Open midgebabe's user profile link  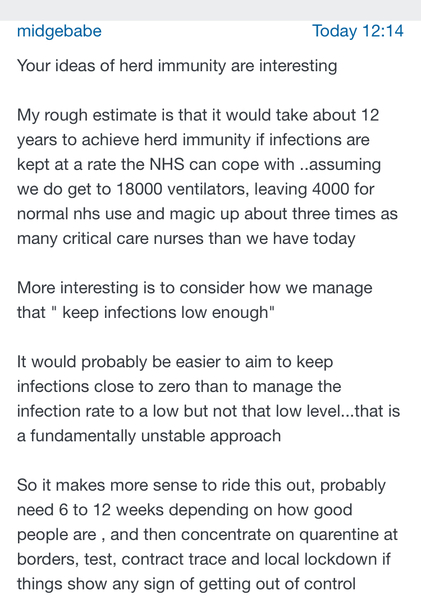coord(59,31)
